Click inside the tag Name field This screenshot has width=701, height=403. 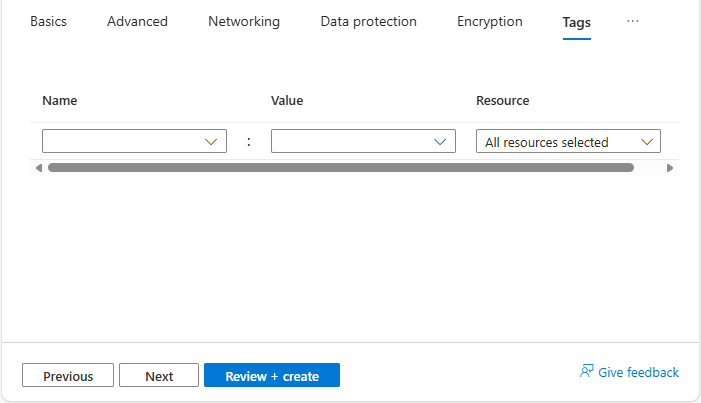[120, 142]
